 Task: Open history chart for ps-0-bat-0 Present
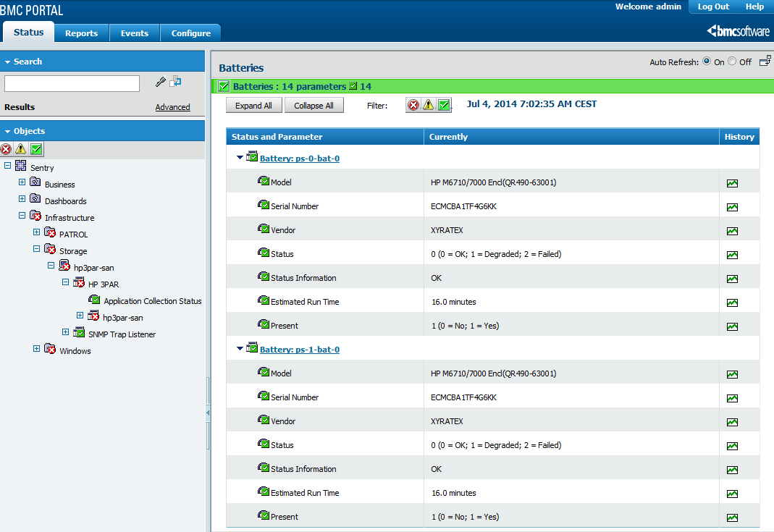(732, 326)
